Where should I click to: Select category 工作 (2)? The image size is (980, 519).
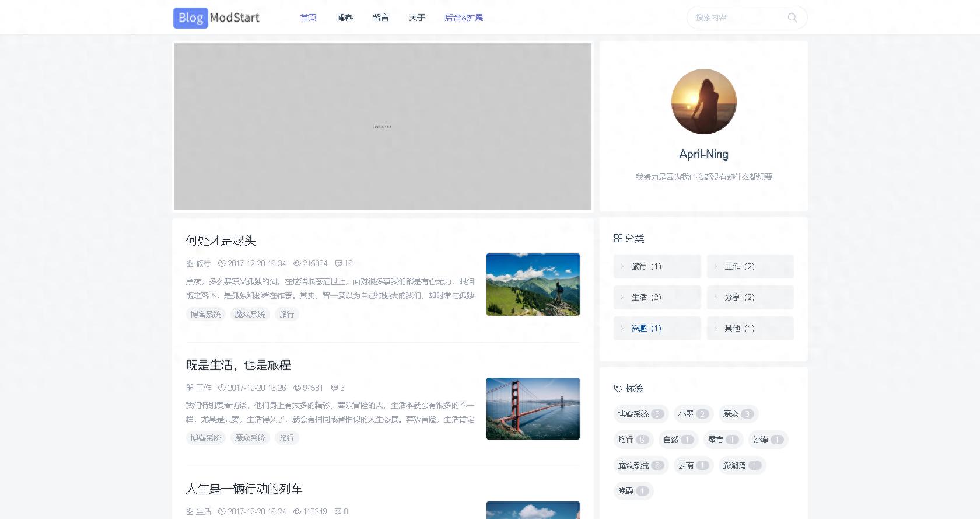click(750, 266)
